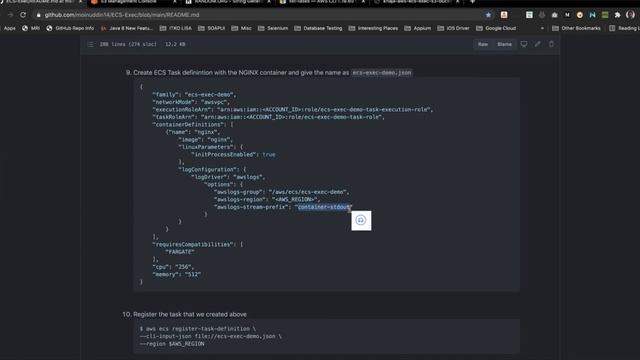640x360 pixels.
Task: Click the initProcessEnabled true value
Action: (269, 154)
